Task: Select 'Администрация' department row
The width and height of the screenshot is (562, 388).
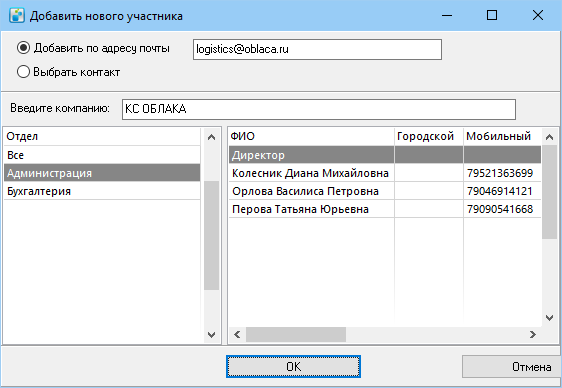Action: click(102, 173)
